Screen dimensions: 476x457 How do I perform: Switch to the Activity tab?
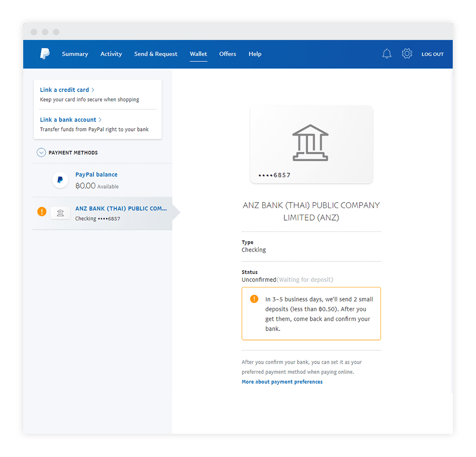(111, 54)
